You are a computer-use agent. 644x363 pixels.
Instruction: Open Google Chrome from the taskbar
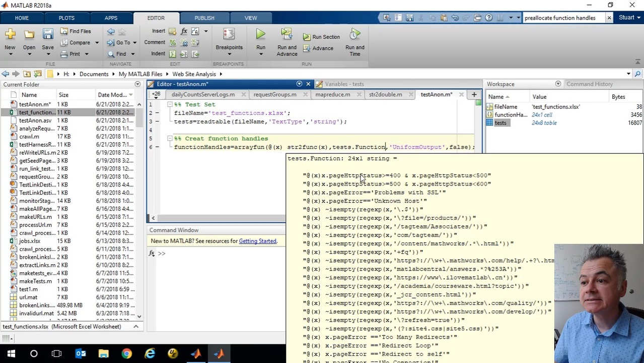point(126,353)
